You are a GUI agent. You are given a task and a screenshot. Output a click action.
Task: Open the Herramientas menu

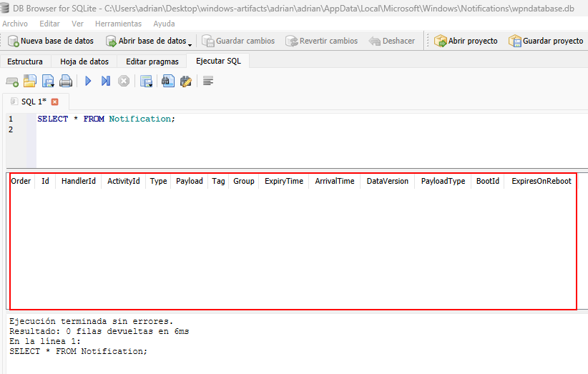tap(118, 24)
